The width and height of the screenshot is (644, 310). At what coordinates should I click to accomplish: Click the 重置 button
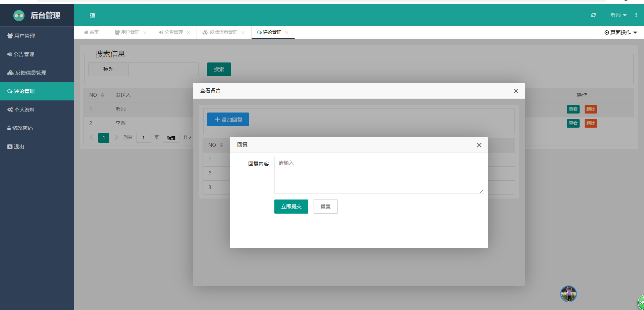(x=325, y=207)
